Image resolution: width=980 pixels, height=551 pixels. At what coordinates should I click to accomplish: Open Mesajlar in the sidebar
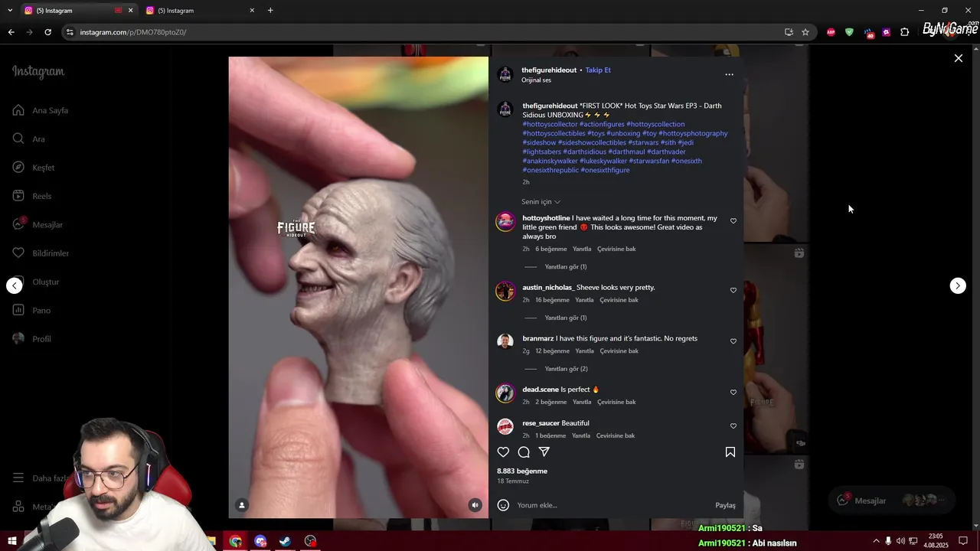pos(38,224)
